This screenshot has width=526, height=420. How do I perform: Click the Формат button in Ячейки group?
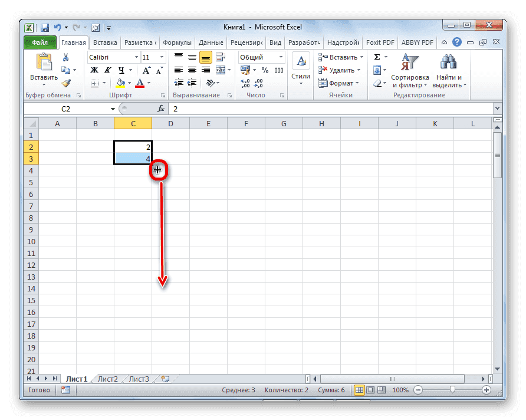pyautogui.click(x=339, y=83)
